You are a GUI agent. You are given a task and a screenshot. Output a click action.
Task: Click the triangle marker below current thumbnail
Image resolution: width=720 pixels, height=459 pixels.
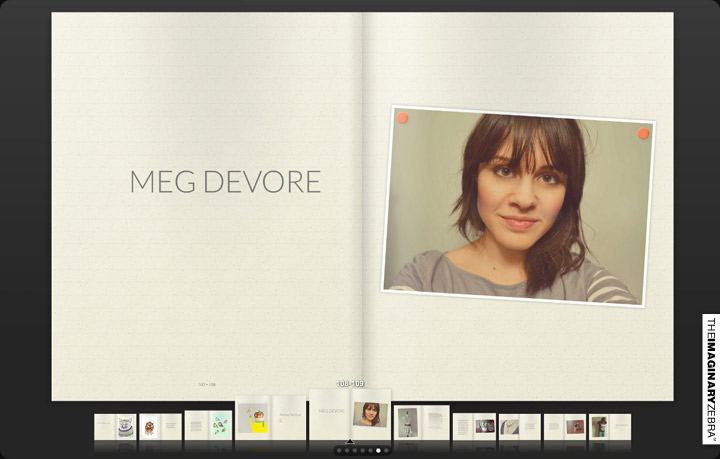click(x=349, y=441)
